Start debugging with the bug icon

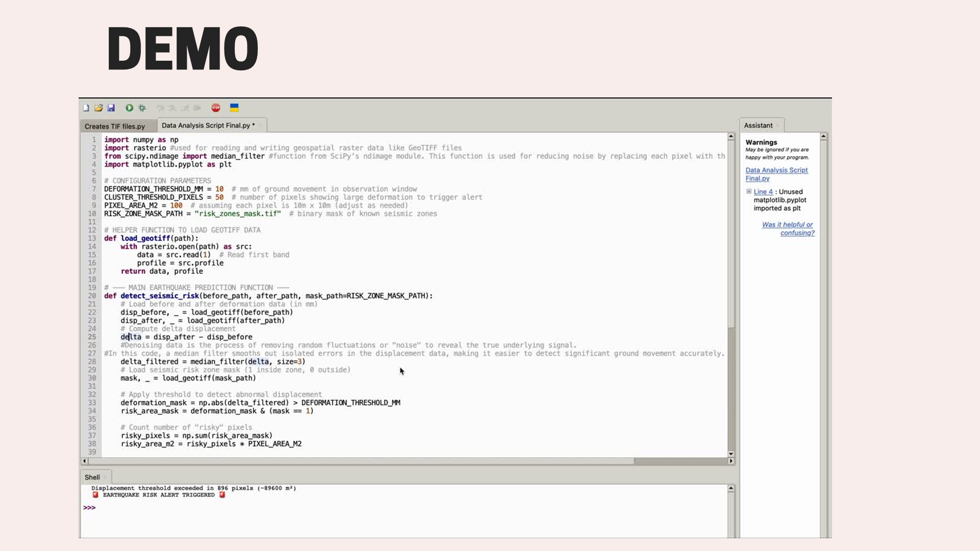pyautogui.click(x=142, y=108)
